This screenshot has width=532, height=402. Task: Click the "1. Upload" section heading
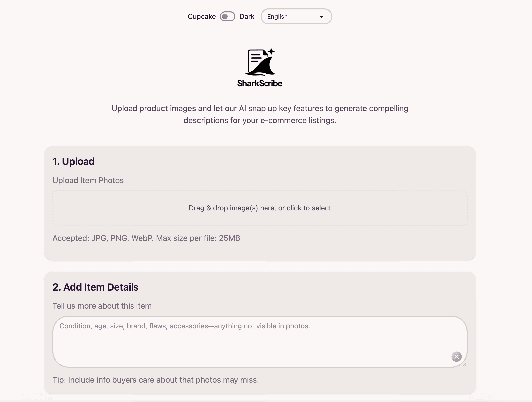(74, 161)
